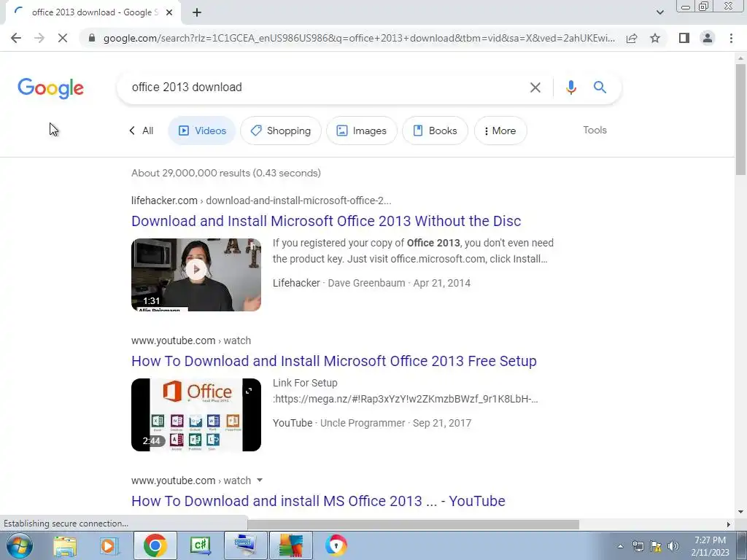Expand the Office video preview icon
Viewport: 747px width, 560px height.
pos(249,391)
